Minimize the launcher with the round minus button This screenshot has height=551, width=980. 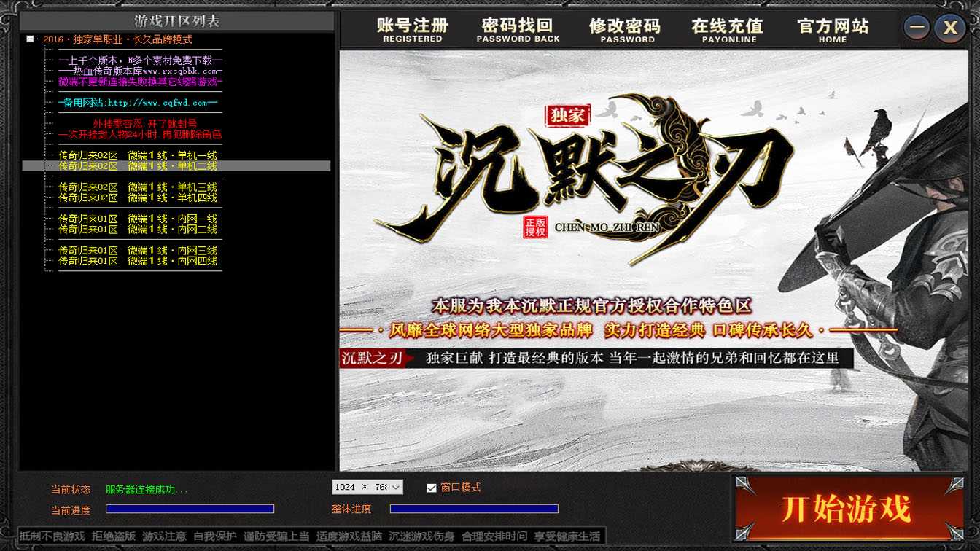917,28
